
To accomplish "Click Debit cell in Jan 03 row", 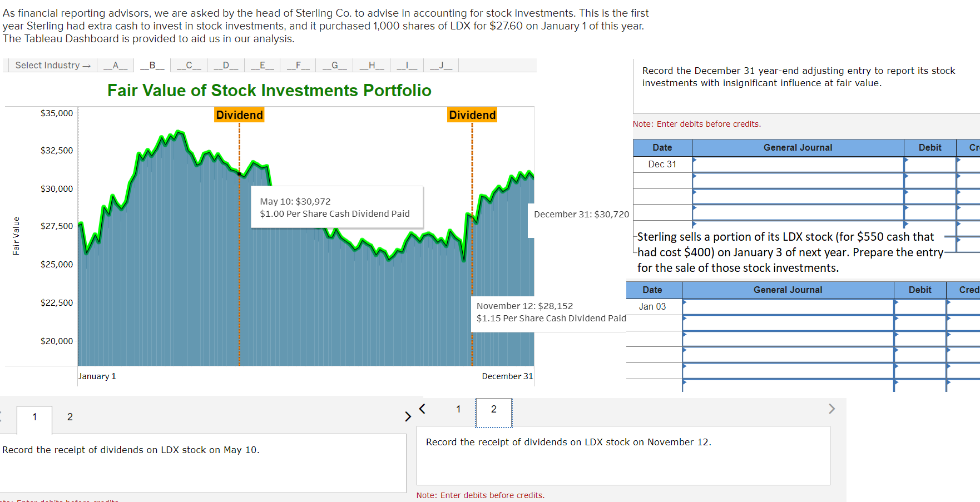I will click(x=920, y=307).
